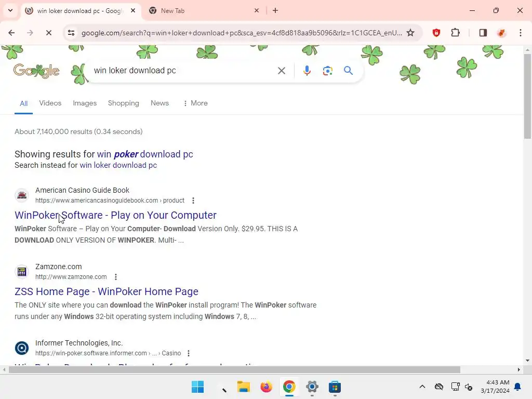Click the scroll down arrow

pos(527,361)
